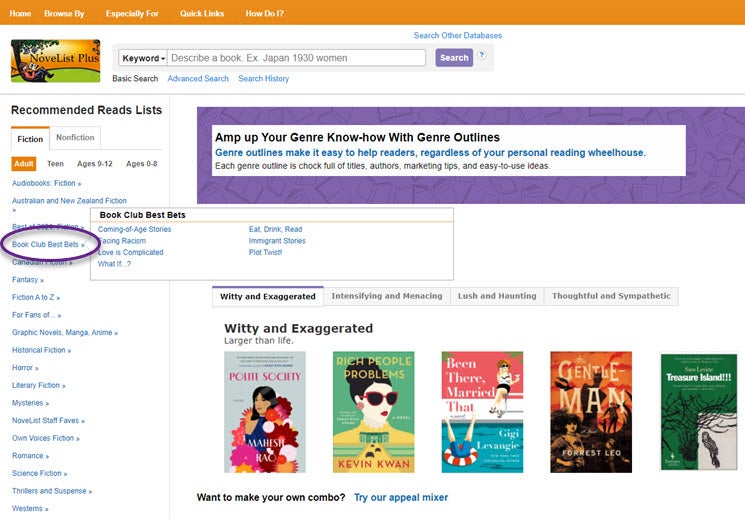This screenshot has height=519, width=745.
Task: Select Basic Search
Action: click(135, 78)
